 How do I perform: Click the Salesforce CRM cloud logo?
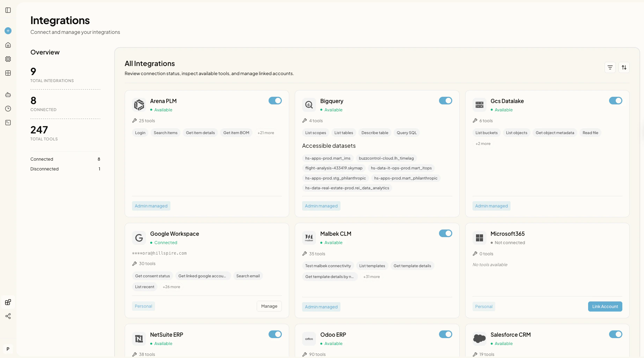(x=480, y=339)
